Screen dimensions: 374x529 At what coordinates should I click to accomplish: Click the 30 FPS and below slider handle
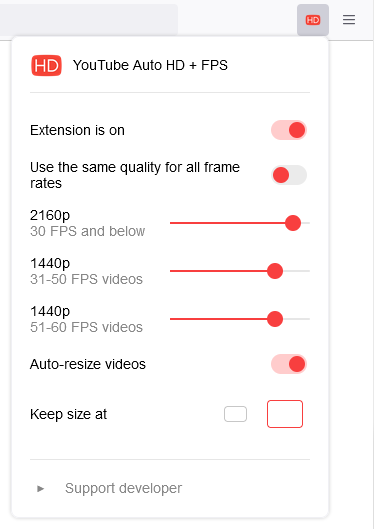click(293, 223)
